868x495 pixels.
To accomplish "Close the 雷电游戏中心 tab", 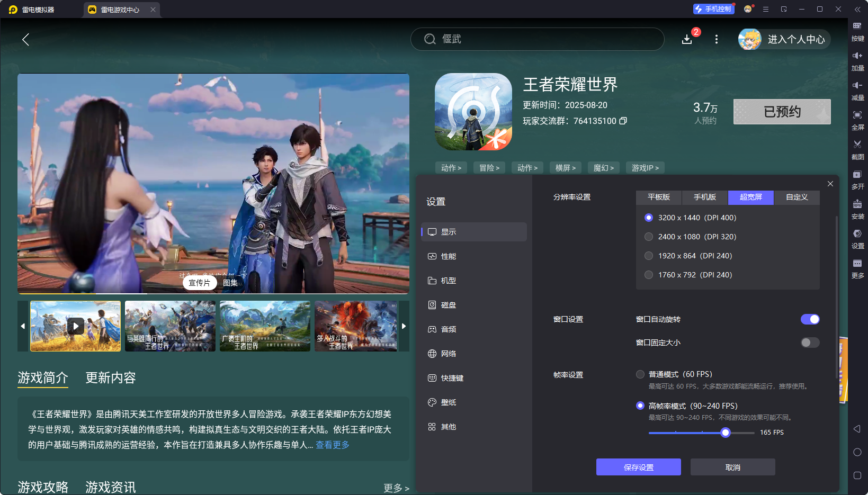I will pos(153,10).
